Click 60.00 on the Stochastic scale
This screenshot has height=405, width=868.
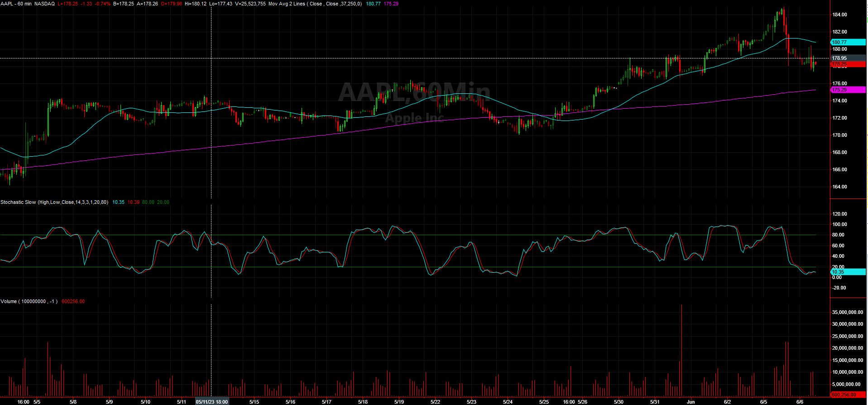(838, 246)
